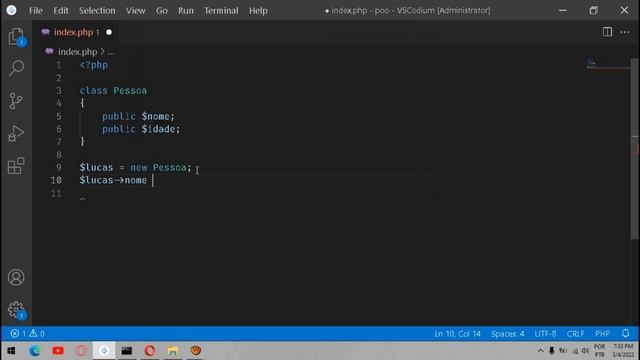Open the Selection menu

pos(97,11)
